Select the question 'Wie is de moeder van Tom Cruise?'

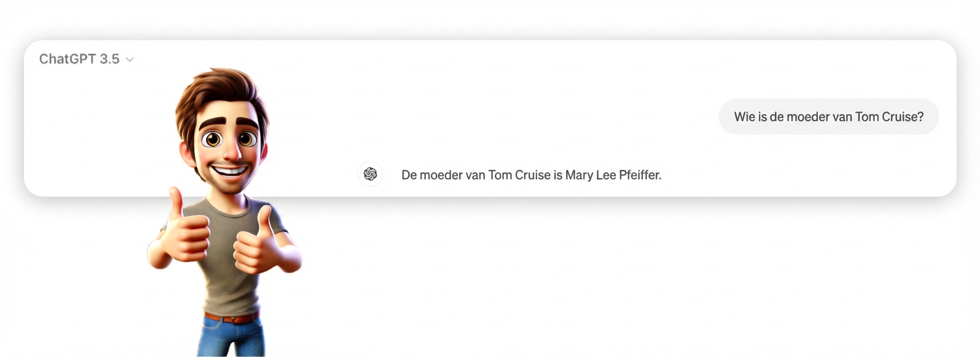(829, 116)
